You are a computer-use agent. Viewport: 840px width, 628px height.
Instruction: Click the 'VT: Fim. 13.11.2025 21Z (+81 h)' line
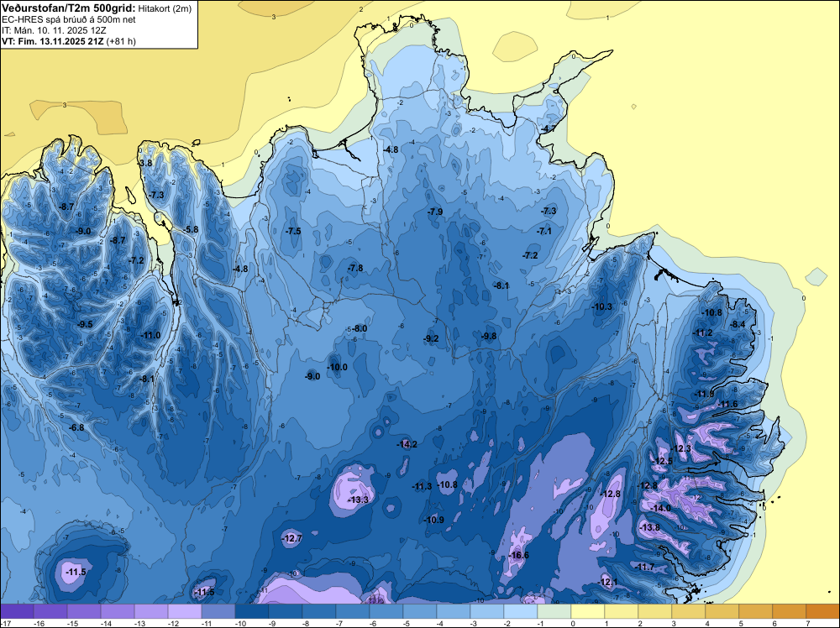click(x=69, y=41)
